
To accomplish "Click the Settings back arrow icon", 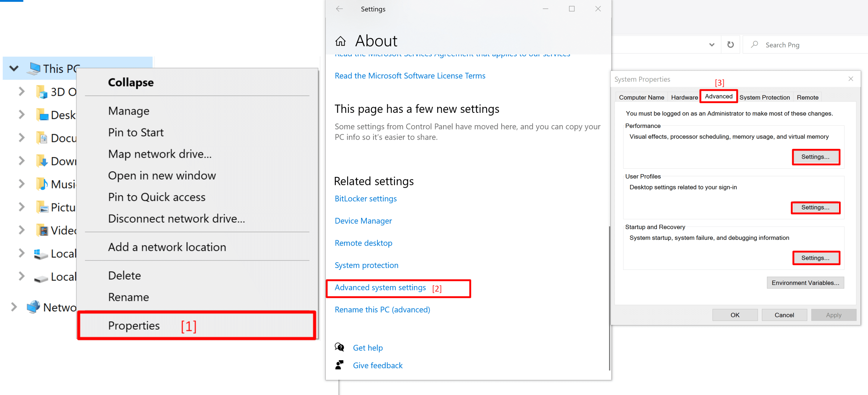I will pos(339,9).
